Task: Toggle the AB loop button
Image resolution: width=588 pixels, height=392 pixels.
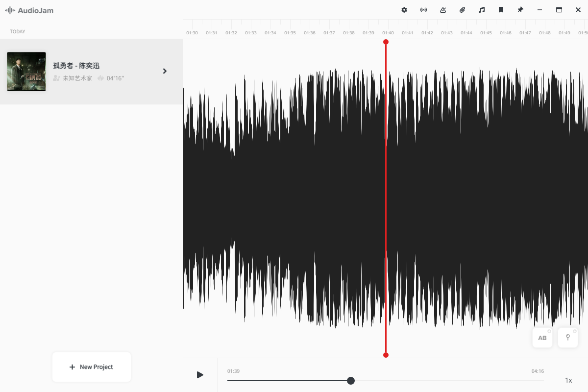Action: (x=542, y=338)
